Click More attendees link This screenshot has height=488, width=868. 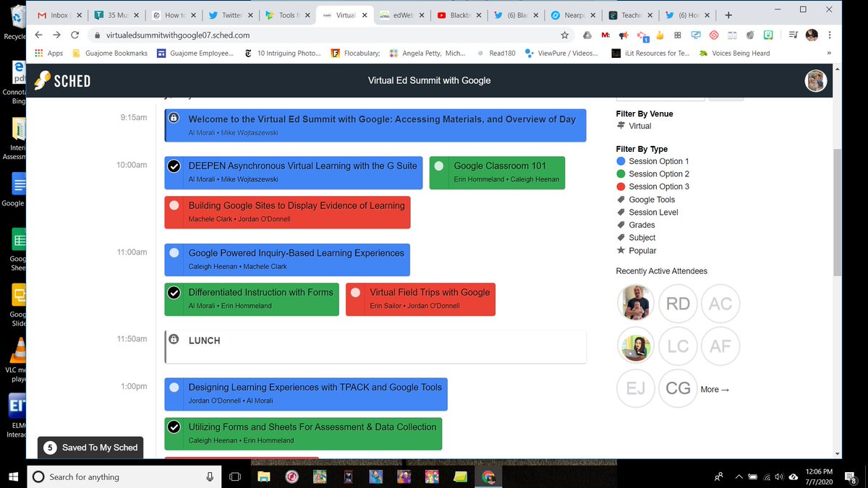click(715, 389)
